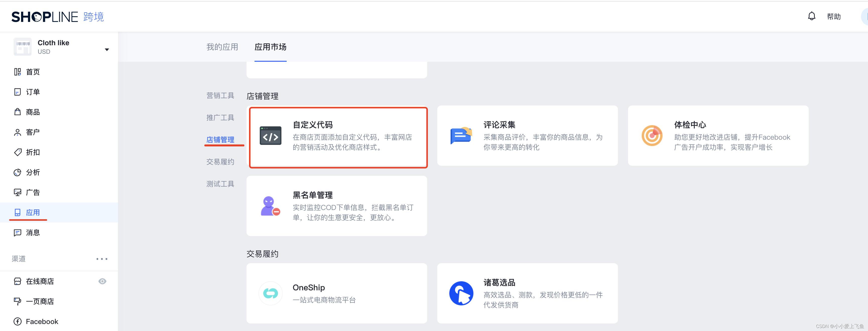Select the 应用市场 tab
Viewport: 868px width, 331px height.
[270, 47]
